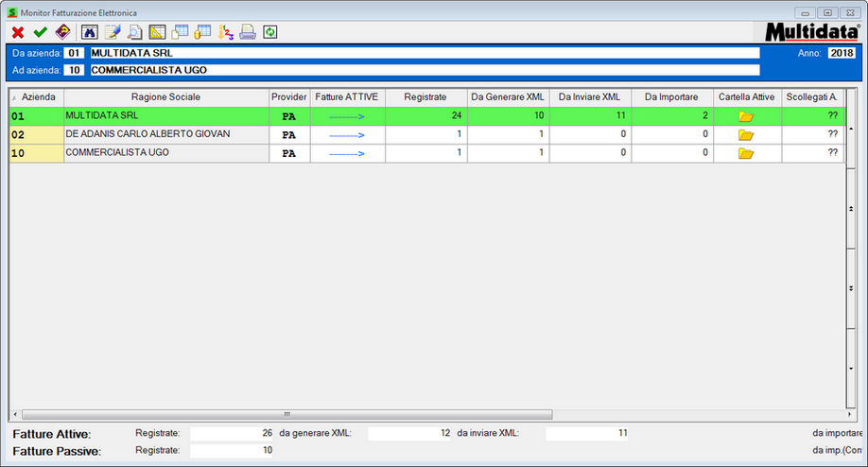
Task: Click the horizontal scrollbar right arrow
Action: (x=849, y=414)
